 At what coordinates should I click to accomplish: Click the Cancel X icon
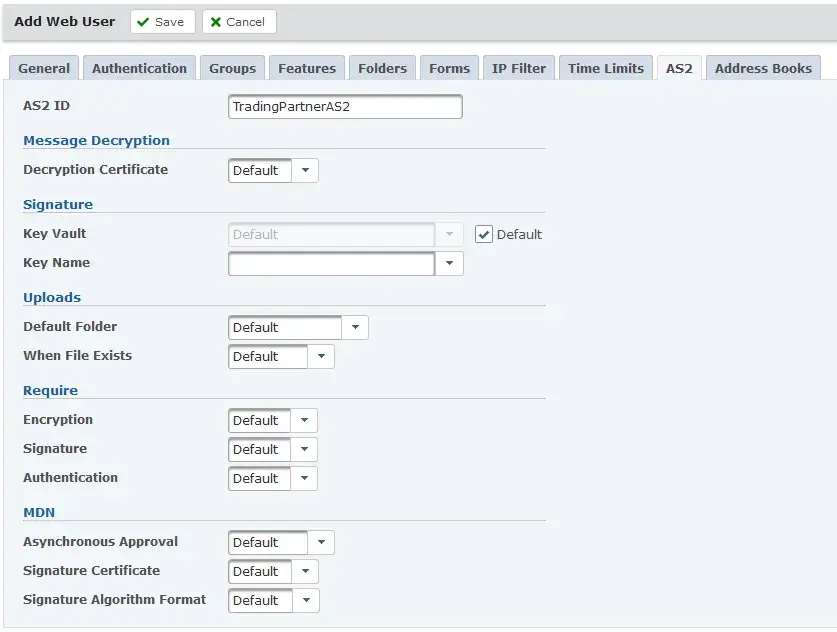[215, 22]
